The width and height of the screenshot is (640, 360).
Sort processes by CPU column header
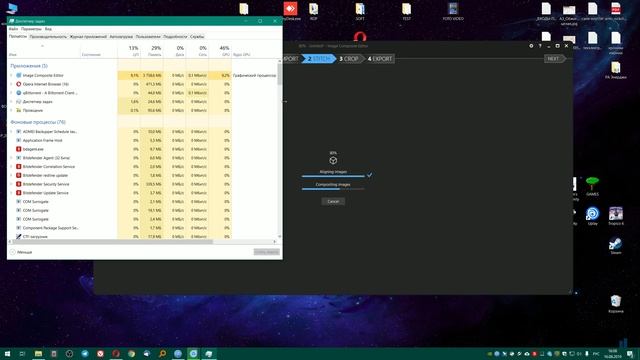tap(129, 51)
